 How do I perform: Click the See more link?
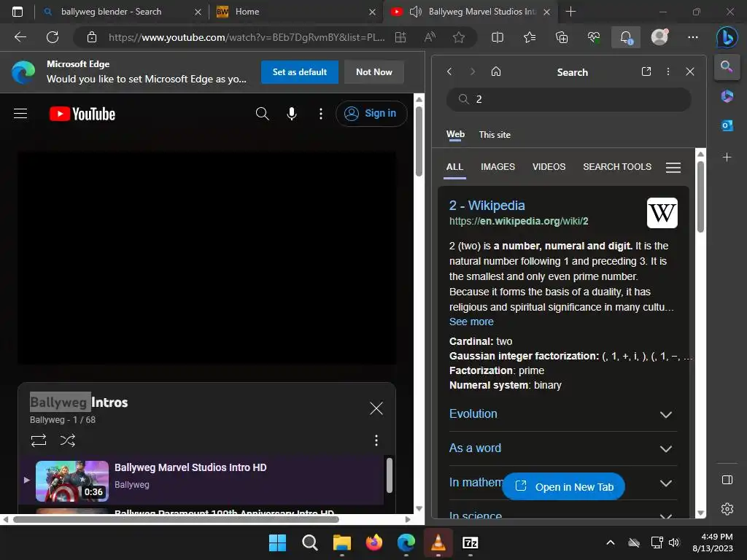pyautogui.click(x=471, y=322)
